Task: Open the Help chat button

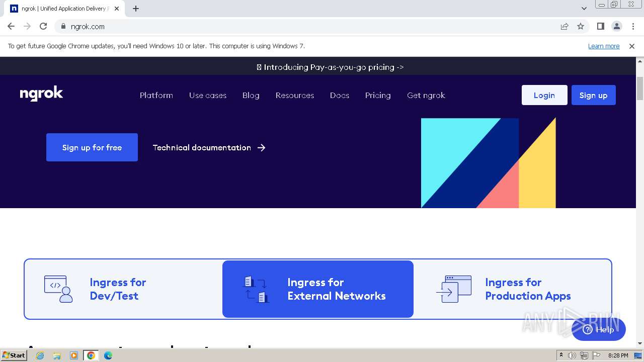Action: coord(599,329)
